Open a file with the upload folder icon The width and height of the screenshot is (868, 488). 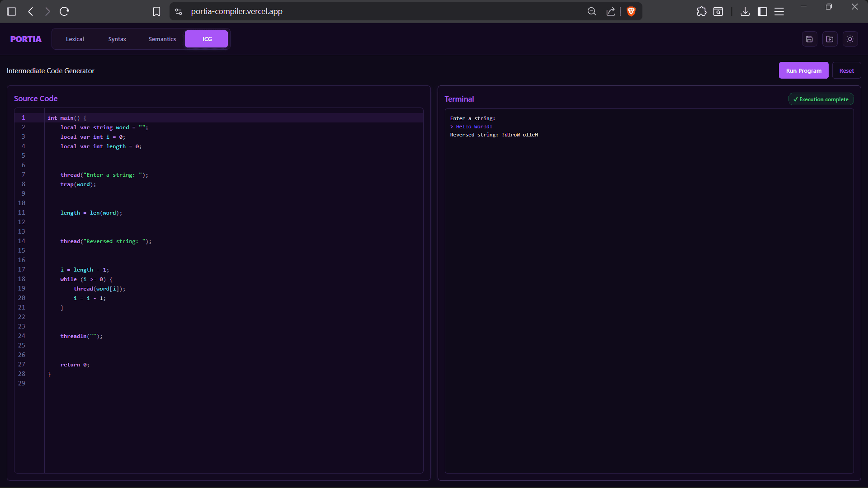pos(830,39)
